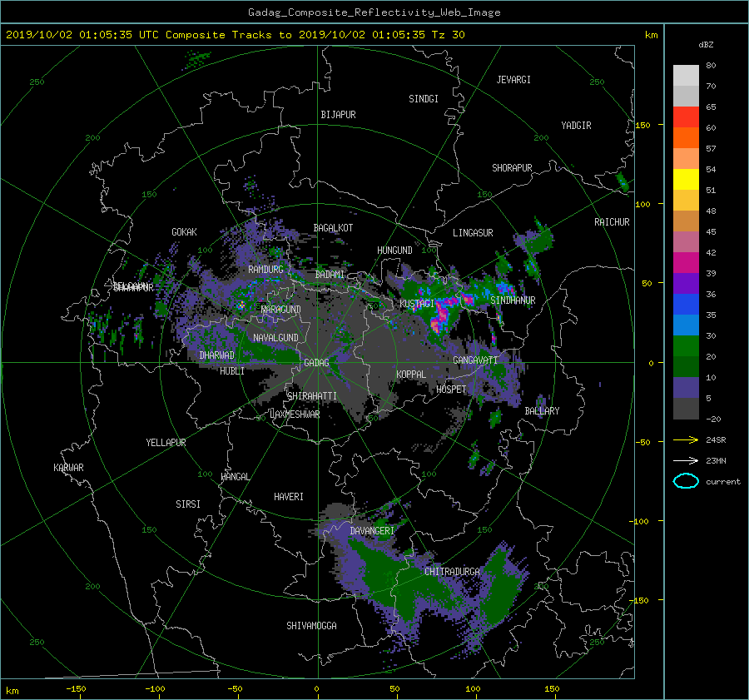Screen dimensions: 749x700
Task: Click the white 23MN arrow legend icon
Action: 686,460
